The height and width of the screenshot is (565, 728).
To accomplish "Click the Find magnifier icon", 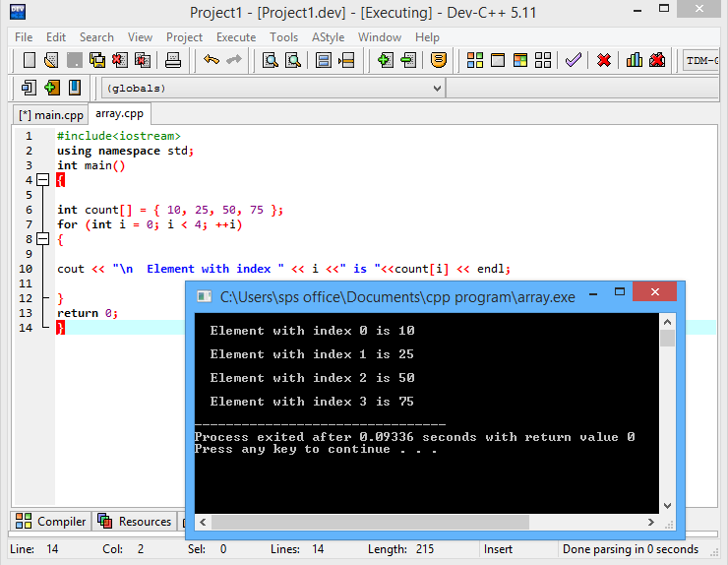I will pyautogui.click(x=271, y=60).
